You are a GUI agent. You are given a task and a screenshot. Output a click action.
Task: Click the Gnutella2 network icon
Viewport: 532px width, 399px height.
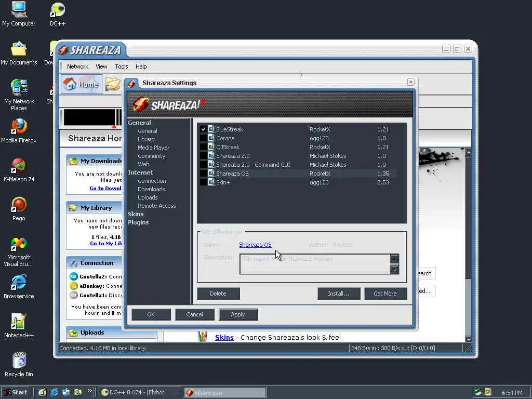74,276
